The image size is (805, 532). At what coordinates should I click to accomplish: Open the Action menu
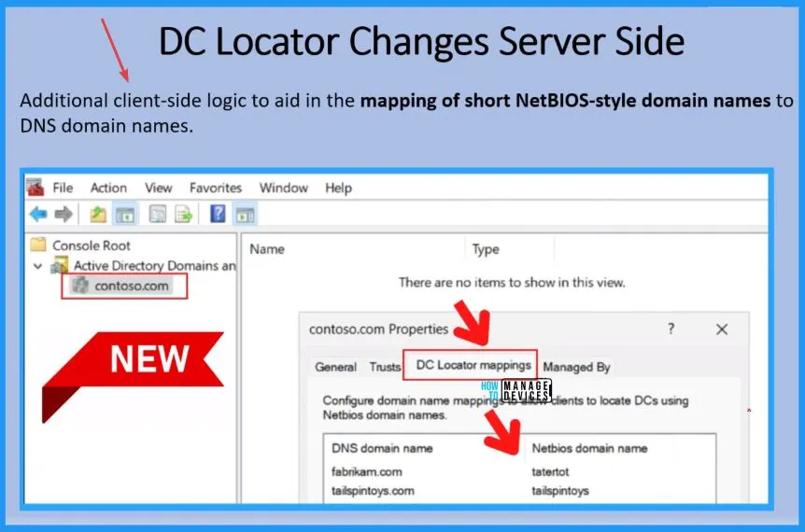click(108, 188)
